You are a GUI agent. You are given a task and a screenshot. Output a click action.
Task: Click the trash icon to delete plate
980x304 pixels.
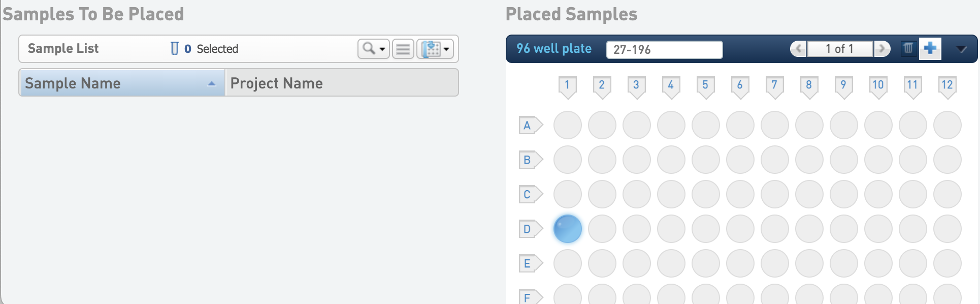coord(908,49)
